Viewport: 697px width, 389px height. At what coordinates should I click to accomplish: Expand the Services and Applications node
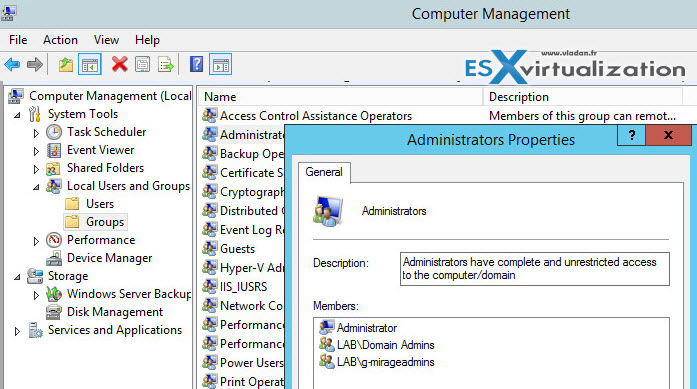tap(17, 331)
